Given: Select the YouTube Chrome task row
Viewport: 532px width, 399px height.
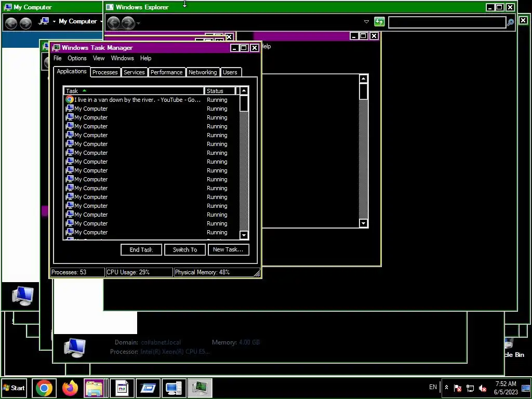Looking at the screenshot, I should pyautogui.click(x=151, y=100).
